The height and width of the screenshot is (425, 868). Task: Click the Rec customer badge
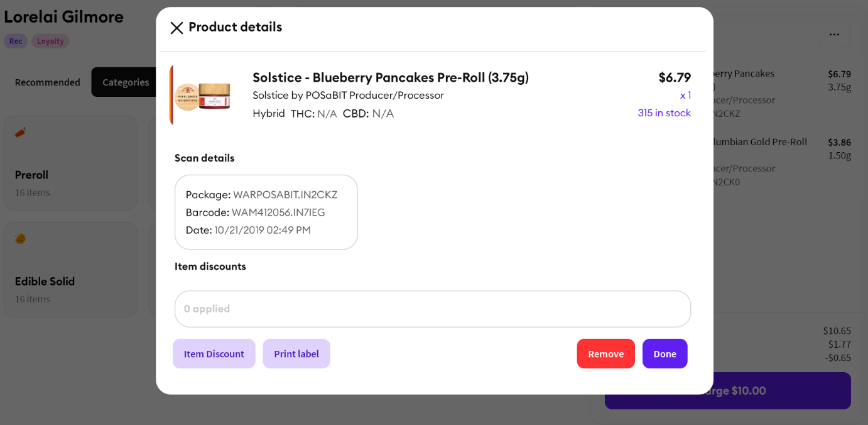pos(16,41)
